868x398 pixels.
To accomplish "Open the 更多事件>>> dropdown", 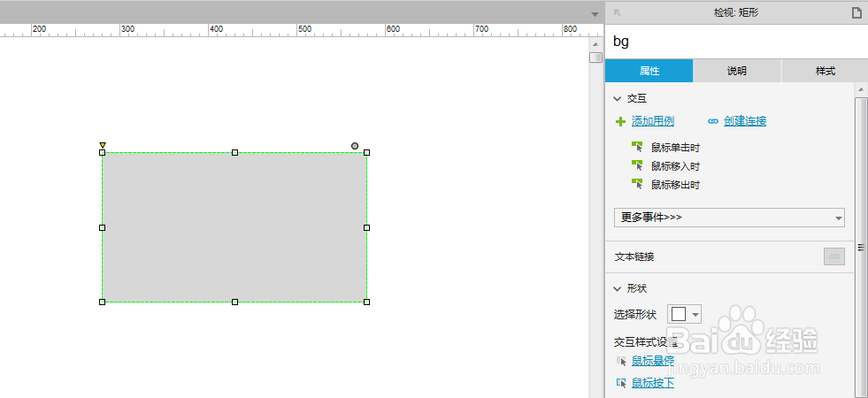I will click(729, 218).
